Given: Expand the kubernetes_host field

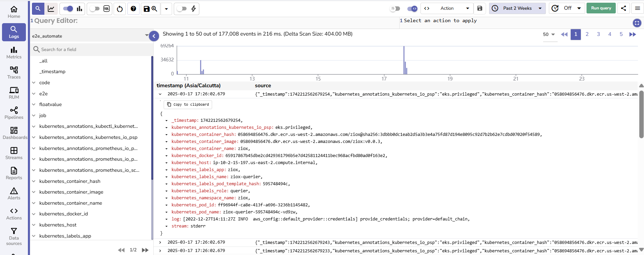Looking at the screenshot, I should [x=34, y=225].
